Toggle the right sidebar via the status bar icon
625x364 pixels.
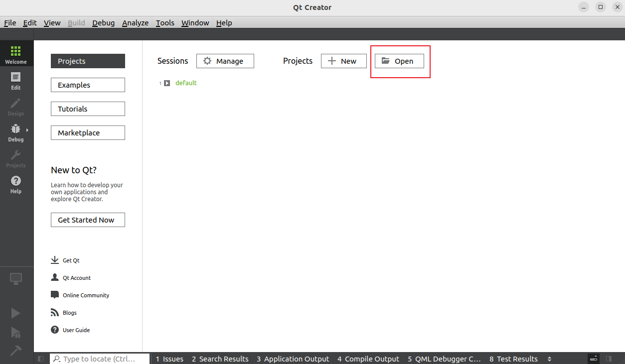609,359
